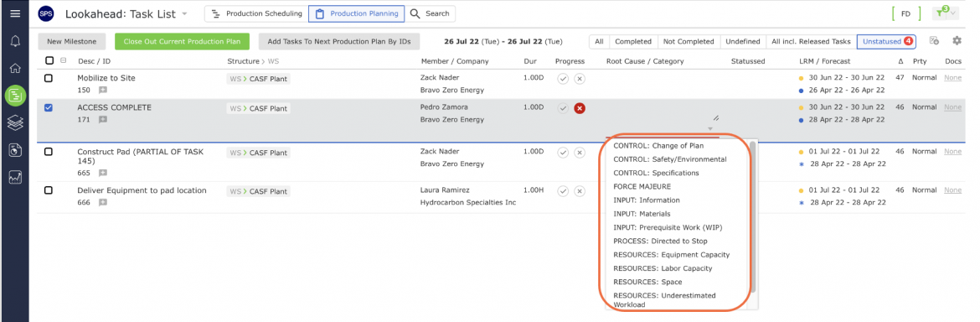Viewport: 980px width, 322px height.
Task: Click the root cause dropdown list scrollbar
Action: (752, 216)
